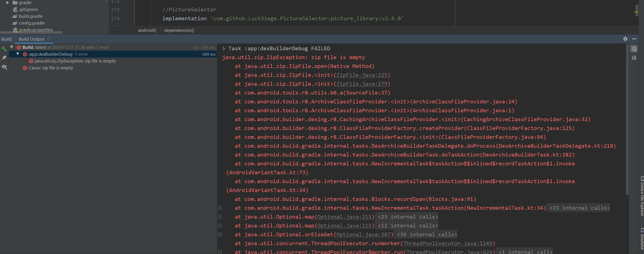The height and width of the screenshot is (254, 644).
Task: Click the pin tab icon in Build panel
Action: (x=4, y=58)
